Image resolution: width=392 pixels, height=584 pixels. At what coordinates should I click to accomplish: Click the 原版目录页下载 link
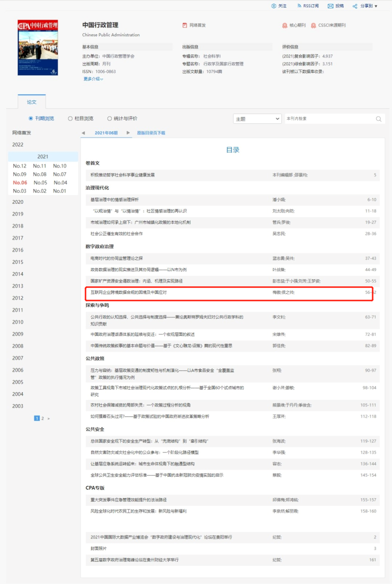tap(151, 133)
